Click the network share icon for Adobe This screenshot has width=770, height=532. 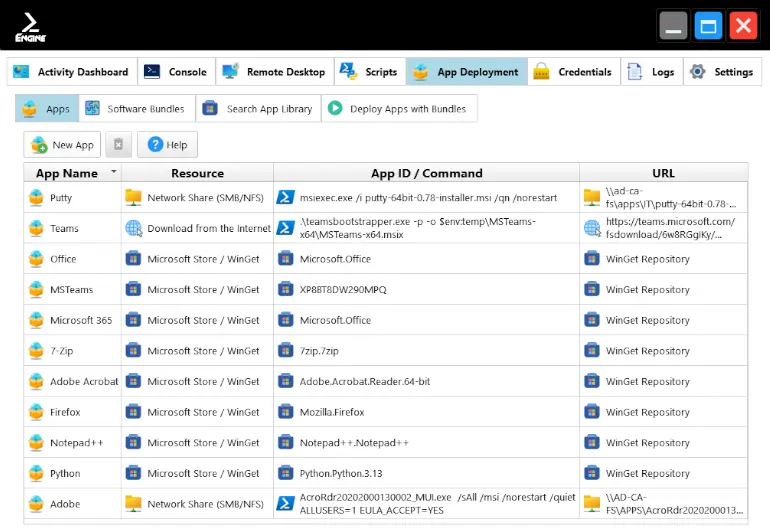coord(133,505)
